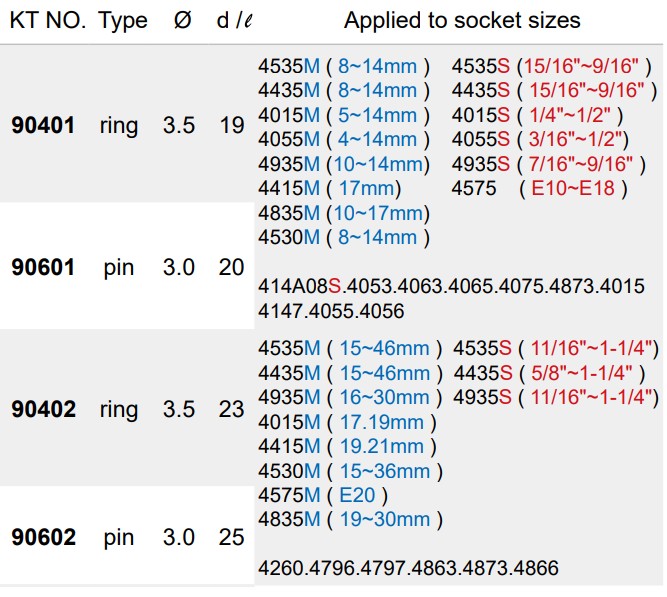This screenshot has width=667, height=597.
Task: Select the 4575M (E20) entry
Action: point(323,495)
